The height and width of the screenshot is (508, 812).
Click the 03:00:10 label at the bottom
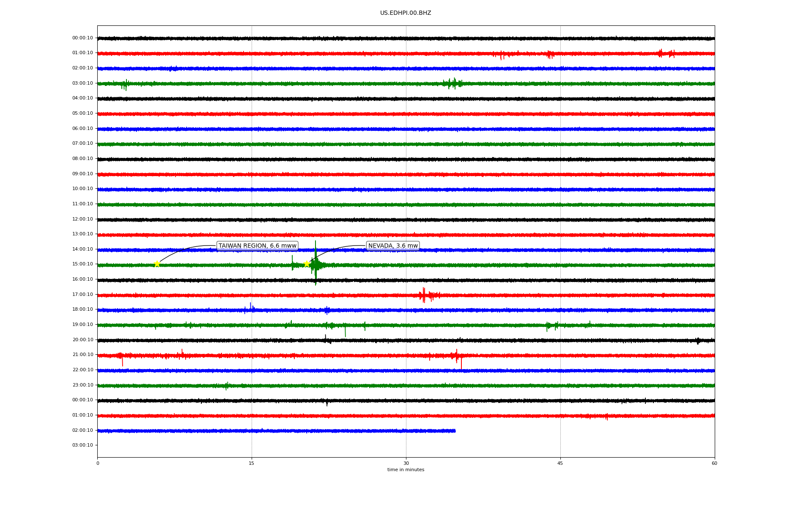pos(82,445)
